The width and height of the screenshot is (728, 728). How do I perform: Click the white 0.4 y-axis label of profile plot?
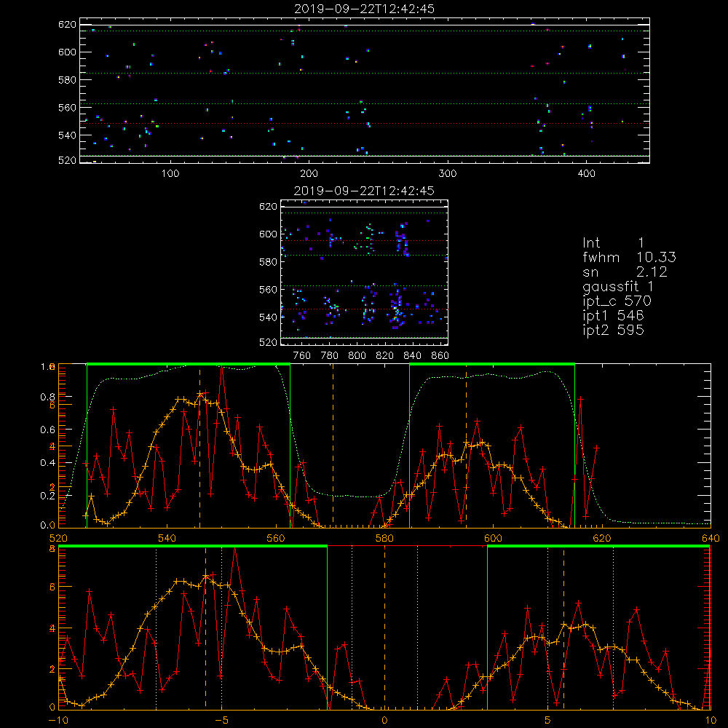point(47,463)
